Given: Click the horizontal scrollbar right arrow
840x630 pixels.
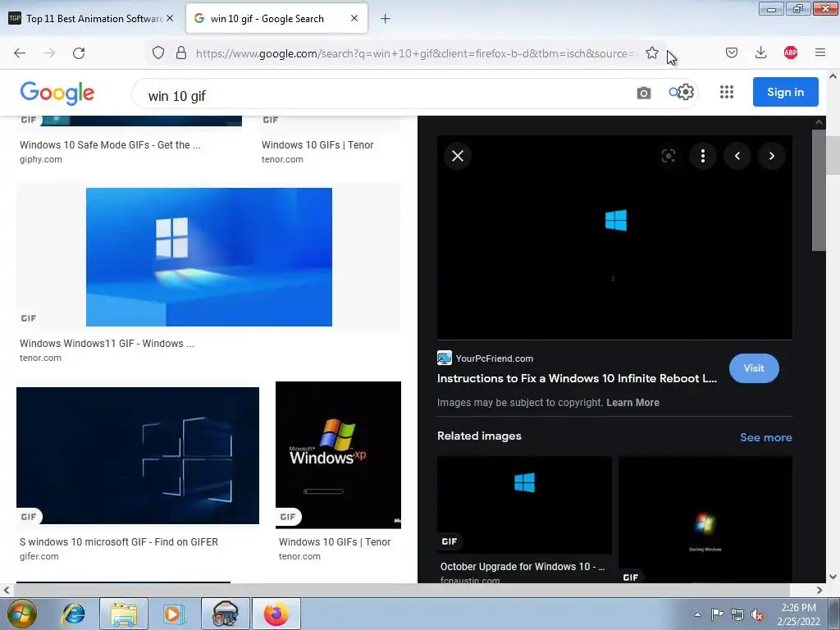Looking at the screenshot, I should [x=819, y=590].
